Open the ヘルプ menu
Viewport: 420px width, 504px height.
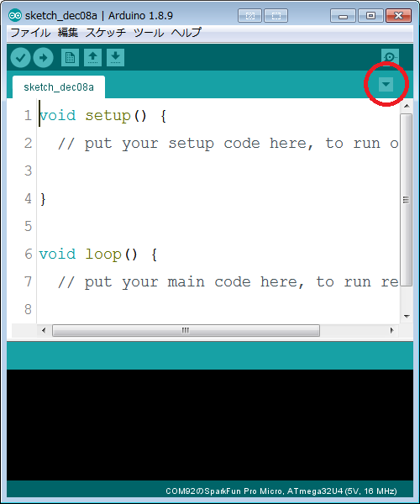click(186, 33)
